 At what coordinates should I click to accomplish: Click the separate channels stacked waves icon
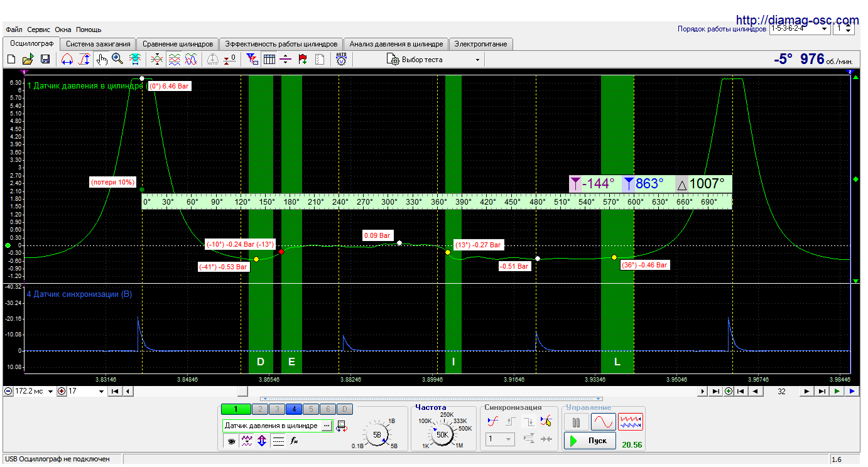[x=175, y=60]
